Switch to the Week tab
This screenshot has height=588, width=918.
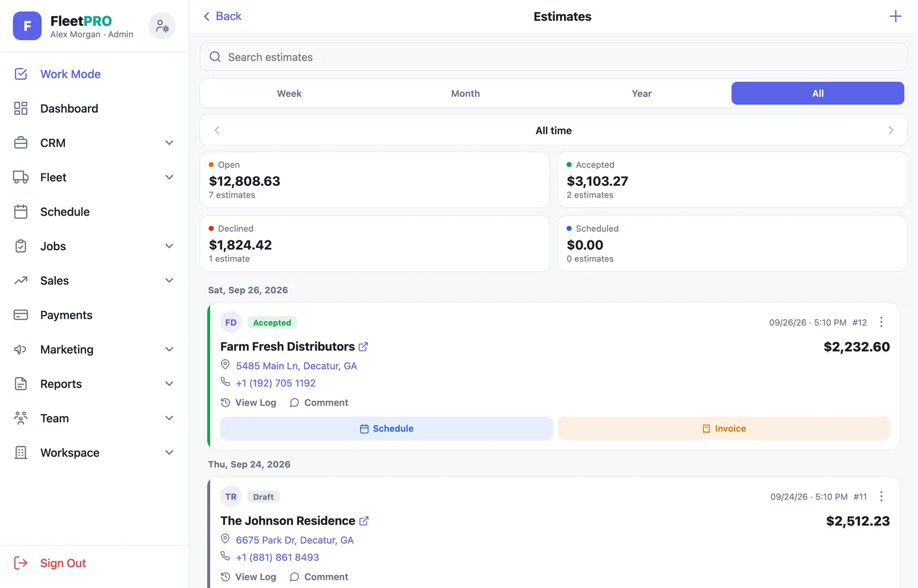(289, 94)
